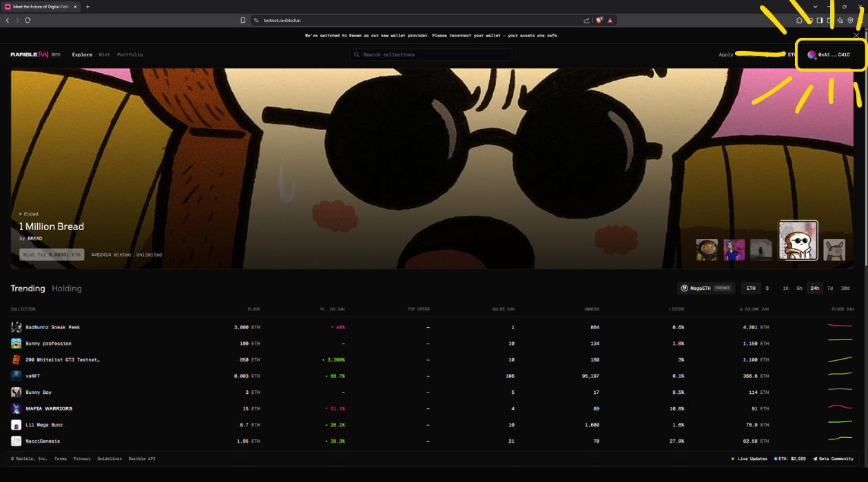Click the Lil Mega Bunz collection icon
The width and height of the screenshot is (868, 482).
[x=16, y=425]
